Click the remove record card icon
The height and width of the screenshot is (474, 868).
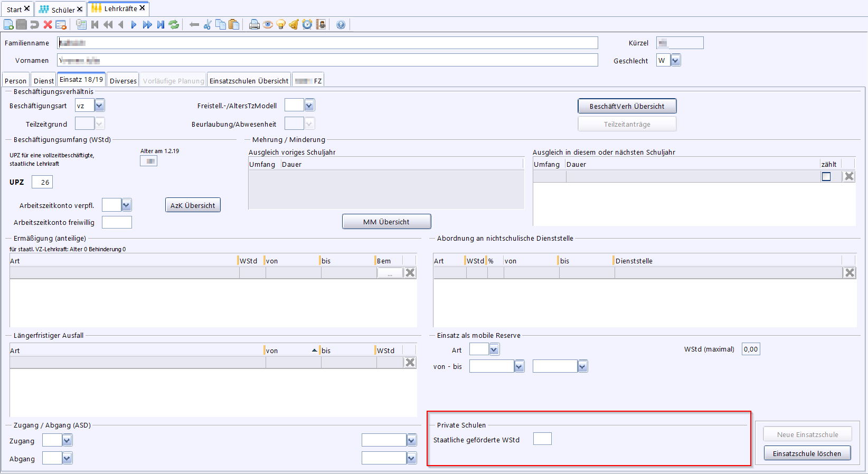click(x=61, y=24)
